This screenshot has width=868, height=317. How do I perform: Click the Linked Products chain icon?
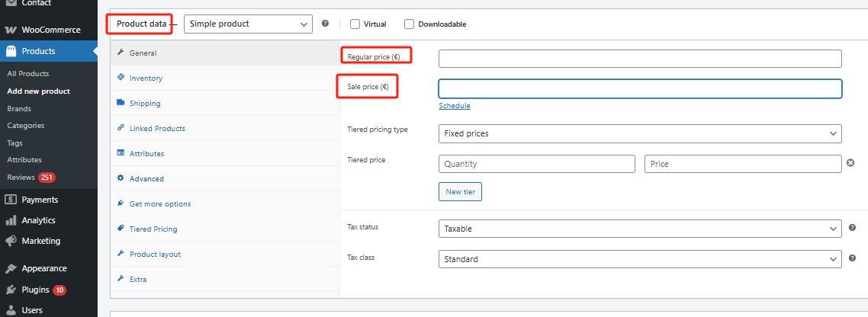click(121, 128)
